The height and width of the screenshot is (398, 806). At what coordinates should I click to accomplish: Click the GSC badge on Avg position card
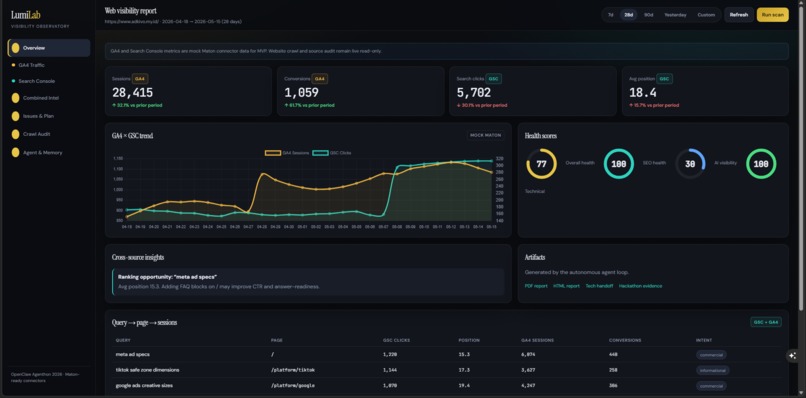coord(665,79)
